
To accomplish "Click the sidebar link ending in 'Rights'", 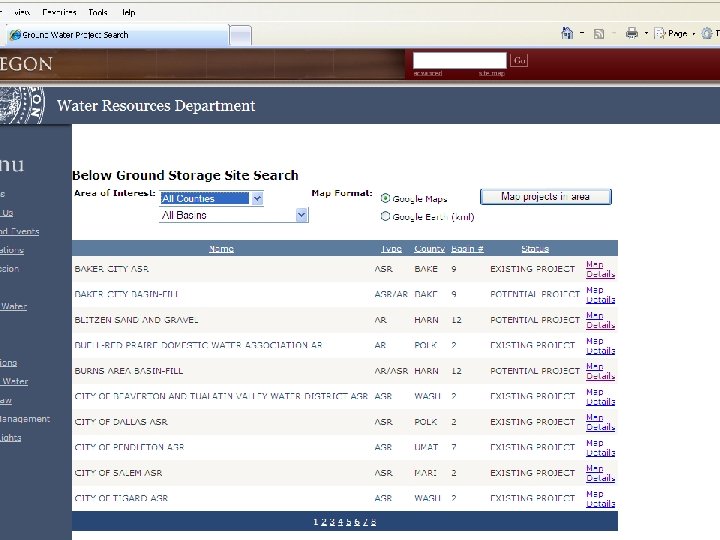I will (11, 438).
